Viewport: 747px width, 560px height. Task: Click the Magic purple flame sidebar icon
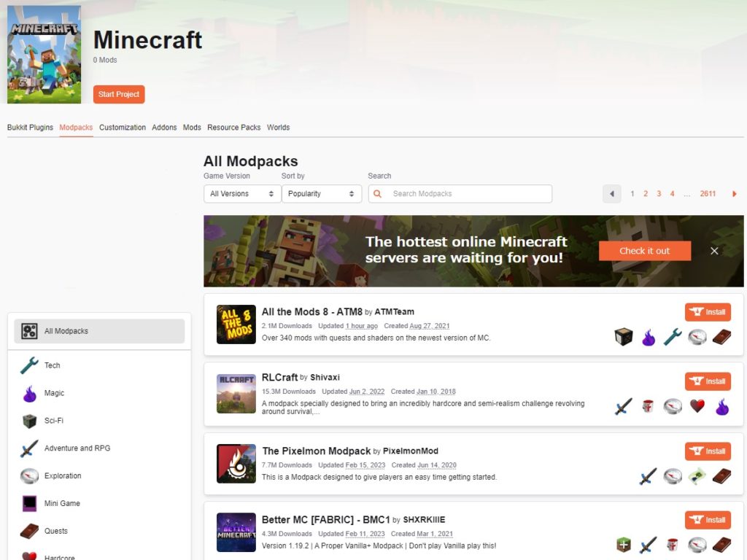pos(29,393)
